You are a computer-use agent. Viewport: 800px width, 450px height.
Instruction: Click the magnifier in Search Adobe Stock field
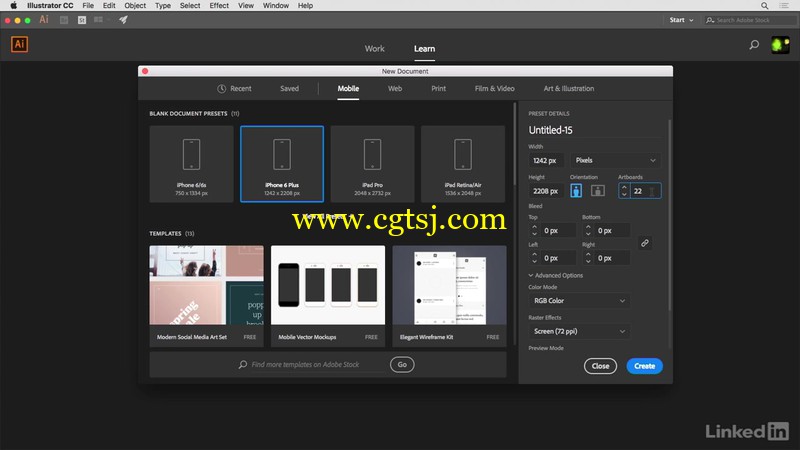click(710, 20)
